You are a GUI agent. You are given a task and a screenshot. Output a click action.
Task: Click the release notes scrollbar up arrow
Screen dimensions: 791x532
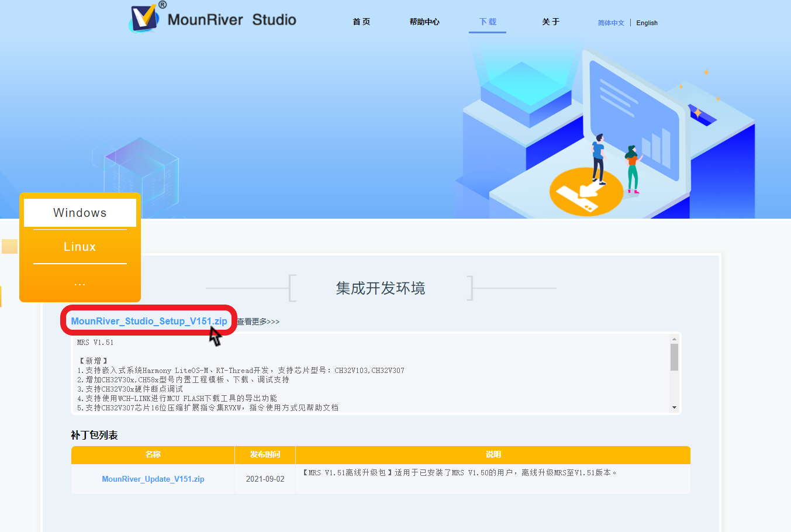[x=674, y=339]
